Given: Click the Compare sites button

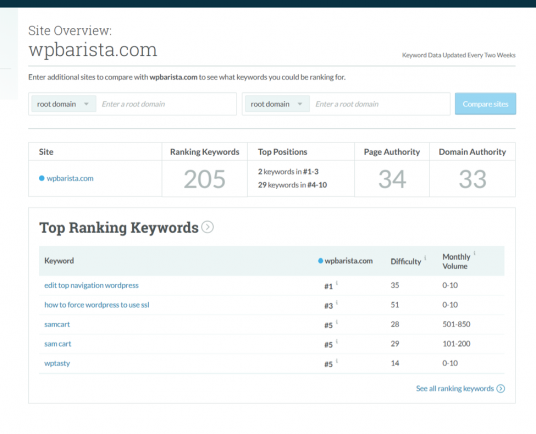Looking at the screenshot, I should (485, 104).
